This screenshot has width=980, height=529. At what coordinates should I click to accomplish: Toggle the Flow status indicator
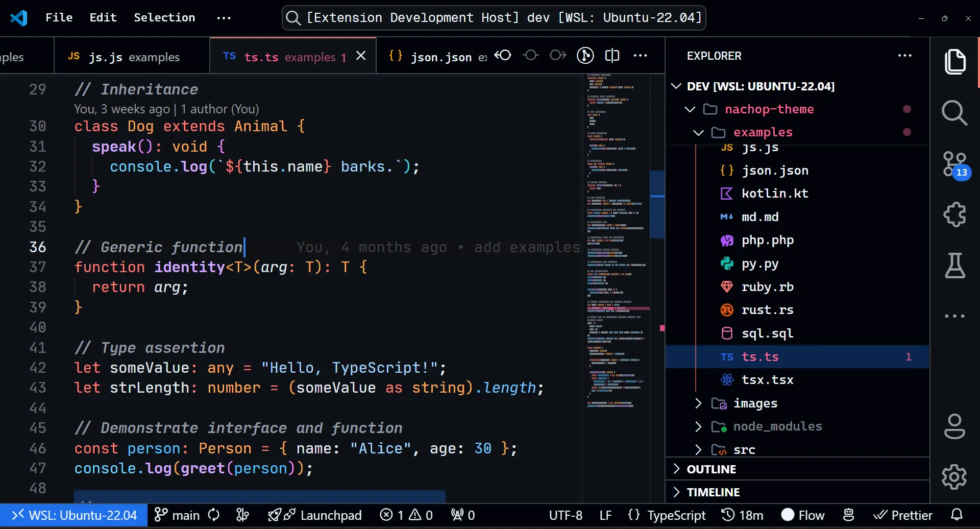(x=803, y=515)
